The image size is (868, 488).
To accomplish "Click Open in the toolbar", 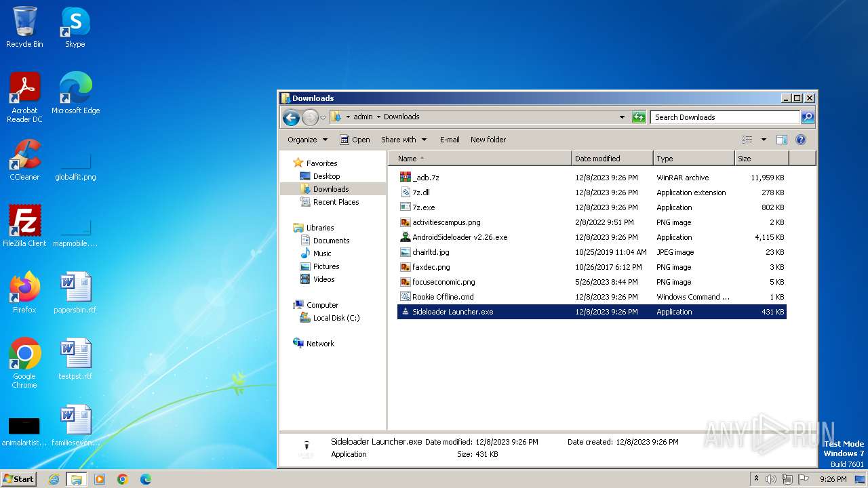I will (x=355, y=140).
